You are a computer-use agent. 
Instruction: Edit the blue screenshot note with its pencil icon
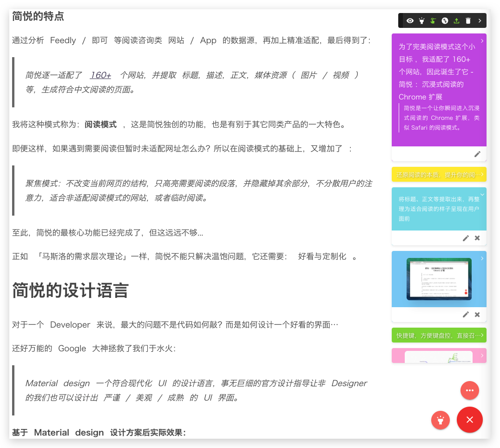(466, 315)
